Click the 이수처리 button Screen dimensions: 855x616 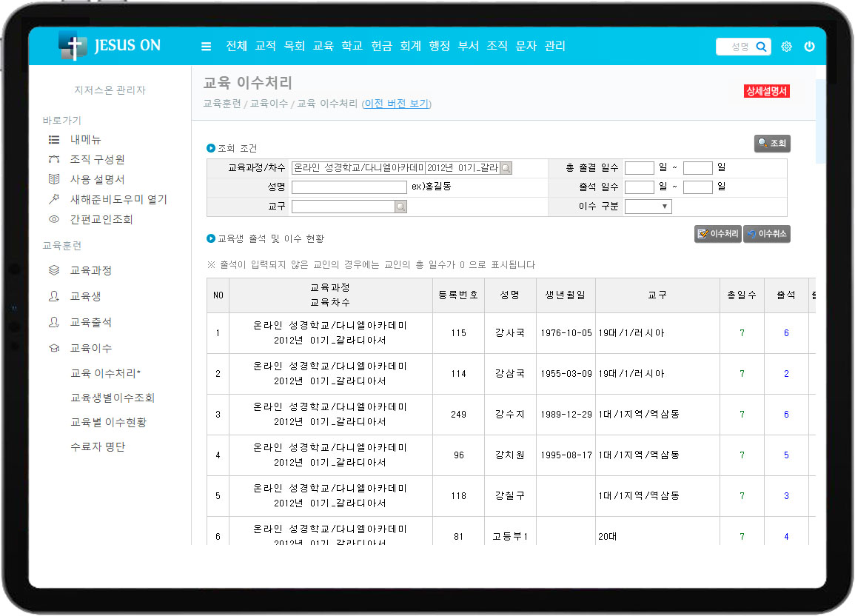(x=717, y=234)
